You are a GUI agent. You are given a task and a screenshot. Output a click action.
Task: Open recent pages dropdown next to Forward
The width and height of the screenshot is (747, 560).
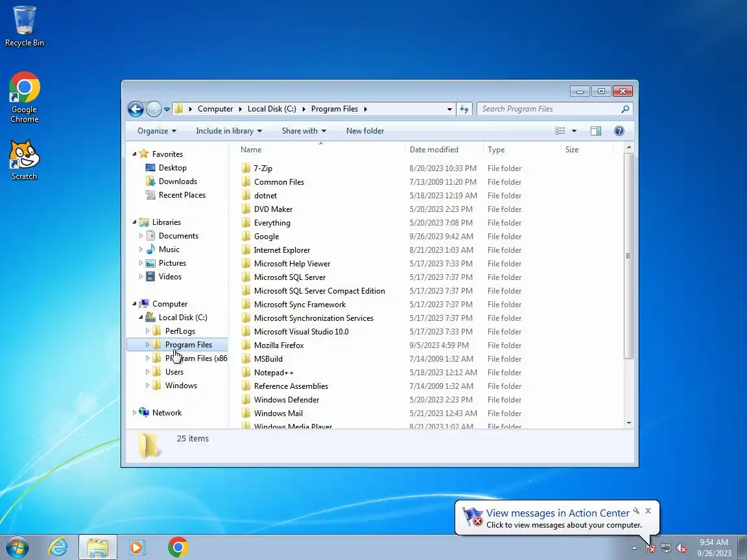[x=167, y=109]
